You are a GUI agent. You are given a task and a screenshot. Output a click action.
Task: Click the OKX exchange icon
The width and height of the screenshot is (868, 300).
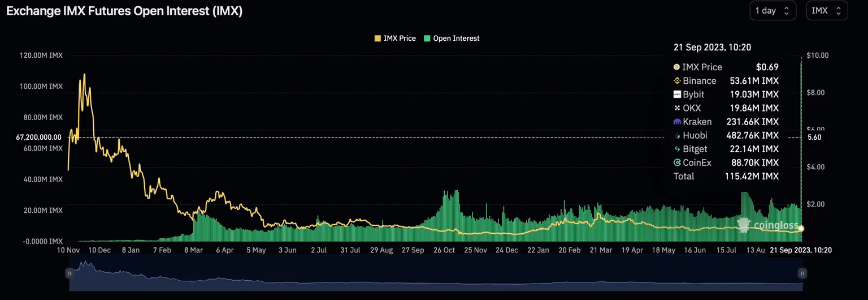pos(677,108)
